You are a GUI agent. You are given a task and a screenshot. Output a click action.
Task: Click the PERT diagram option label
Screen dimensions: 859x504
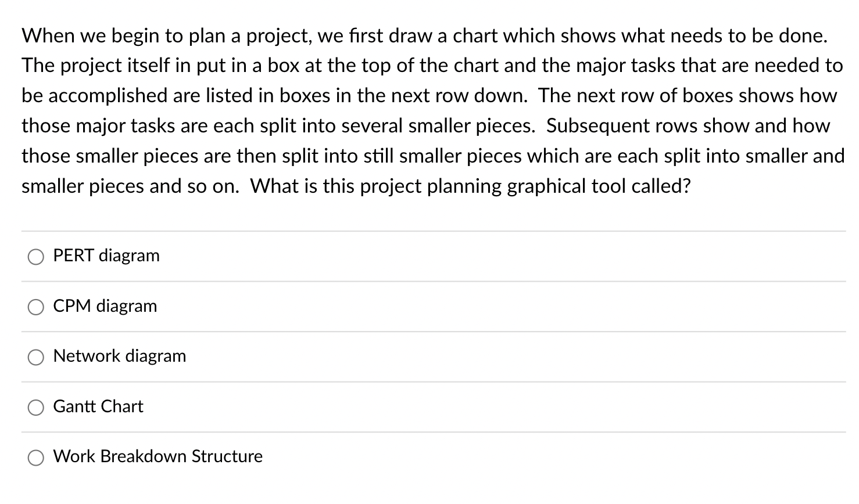(x=106, y=255)
